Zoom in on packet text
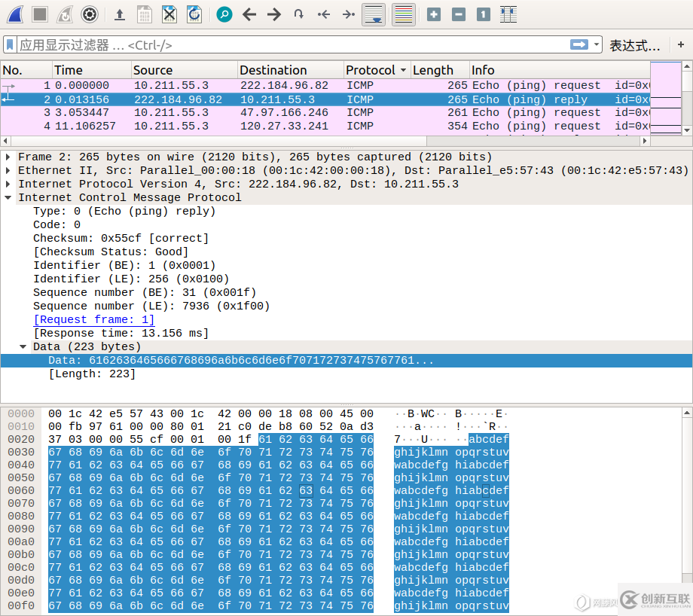Image resolution: width=693 pixels, height=616 pixels. 434,14
